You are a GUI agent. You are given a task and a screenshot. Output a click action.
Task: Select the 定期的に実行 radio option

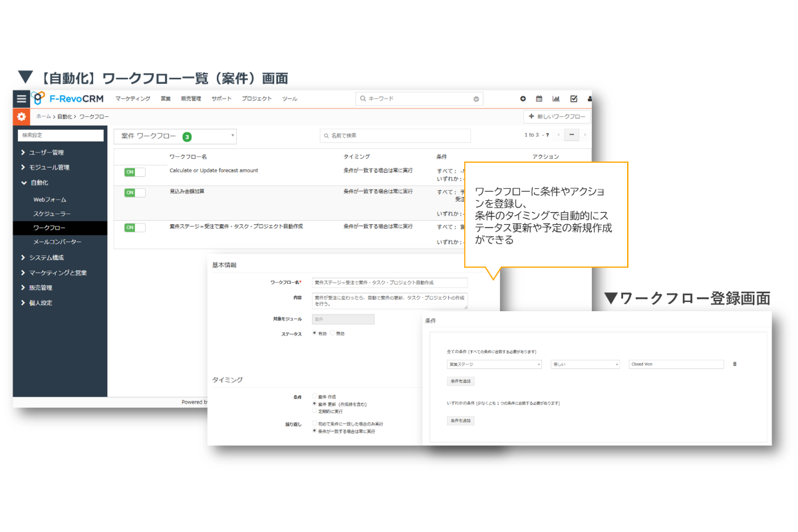click(315, 411)
